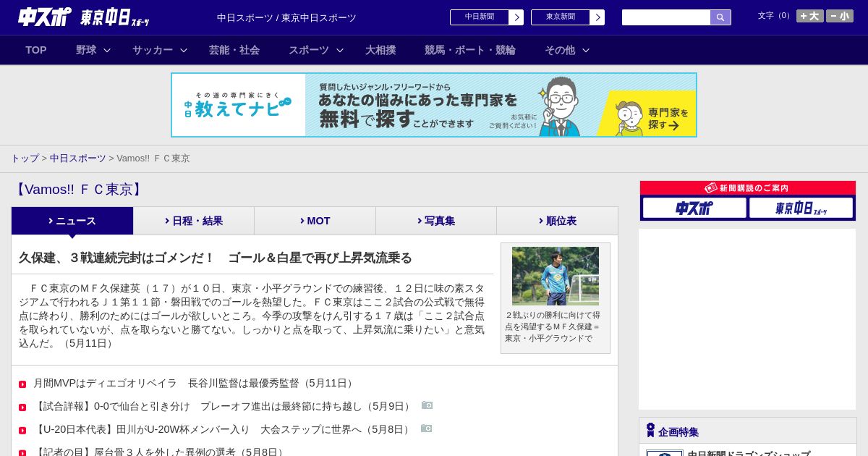Image resolution: width=868 pixels, height=456 pixels.
Task: Click 中スポ subscription button in sidebar
Action: [x=694, y=208]
